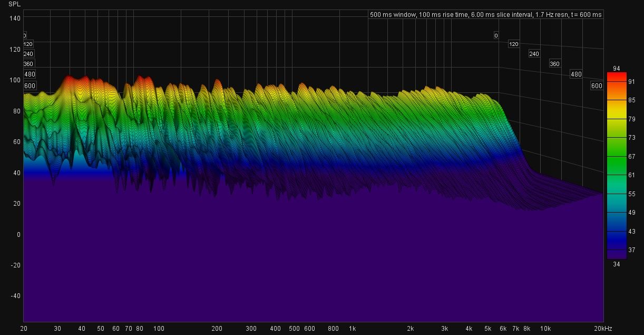Click the -20 label on the SPL axis
Screen dimensions: 644x335
(15, 265)
